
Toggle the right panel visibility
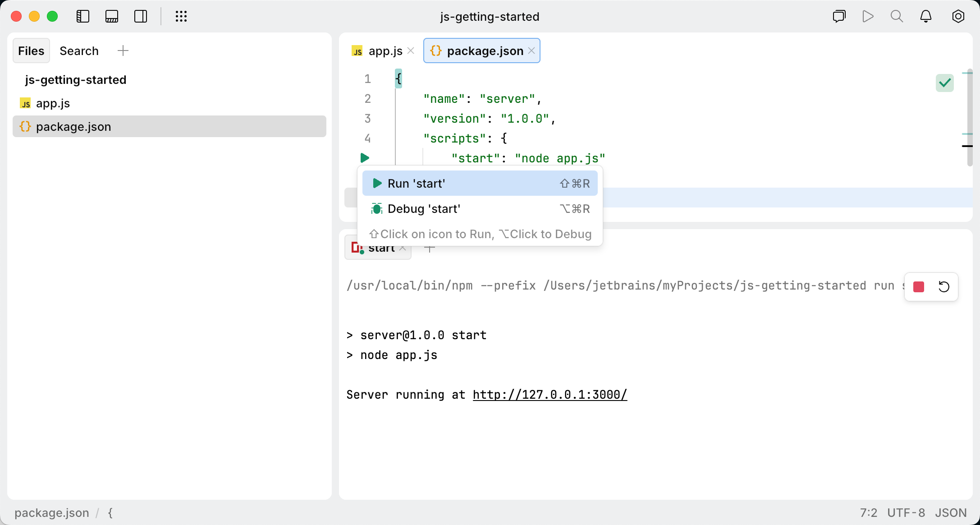(x=141, y=16)
